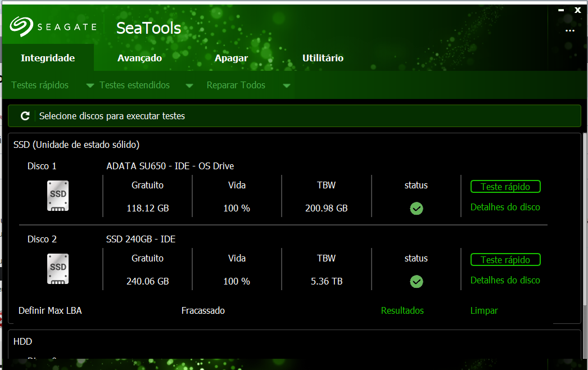Expand the Reparar Todos dropdown arrow
Image resolution: width=588 pixels, height=370 pixels.
click(287, 85)
